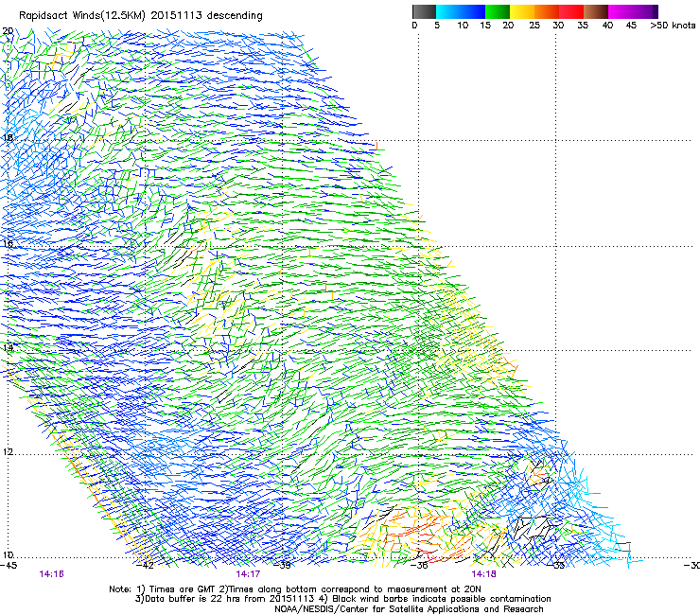Click the '>50 knots' legend label
Viewport: 700px width, 615px height.
click(x=673, y=26)
